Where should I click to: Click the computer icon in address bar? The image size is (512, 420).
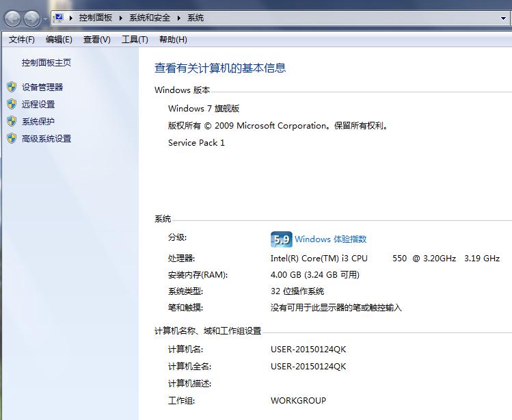click(59, 18)
